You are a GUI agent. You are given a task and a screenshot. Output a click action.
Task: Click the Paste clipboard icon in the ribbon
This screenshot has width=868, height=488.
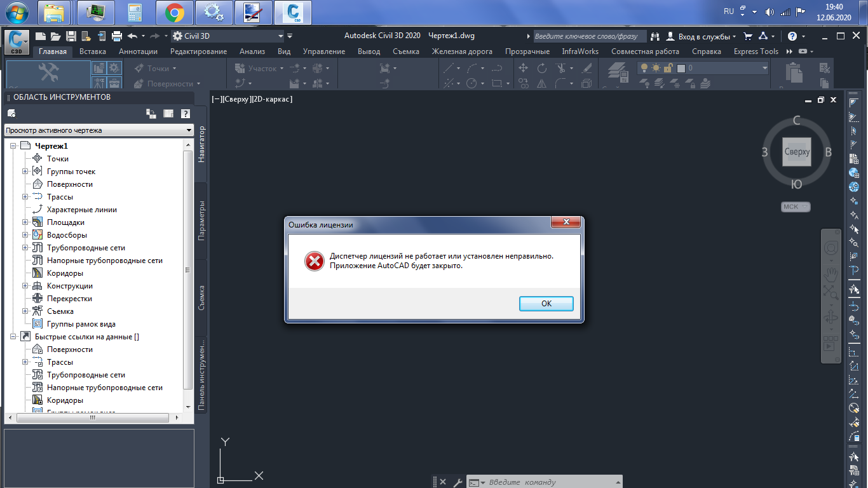coord(794,73)
